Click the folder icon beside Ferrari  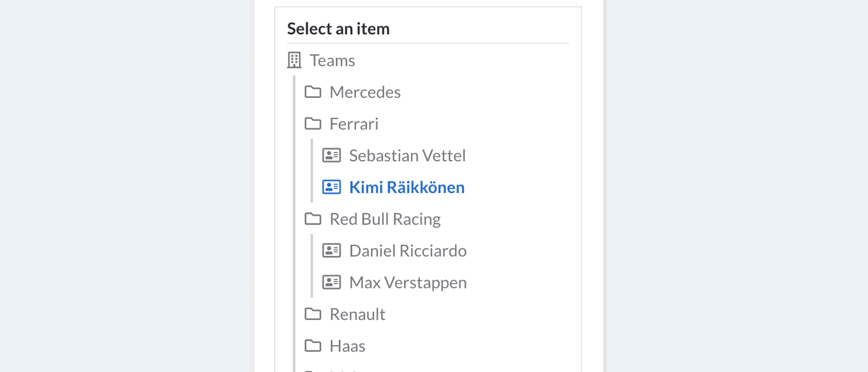[313, 124]
